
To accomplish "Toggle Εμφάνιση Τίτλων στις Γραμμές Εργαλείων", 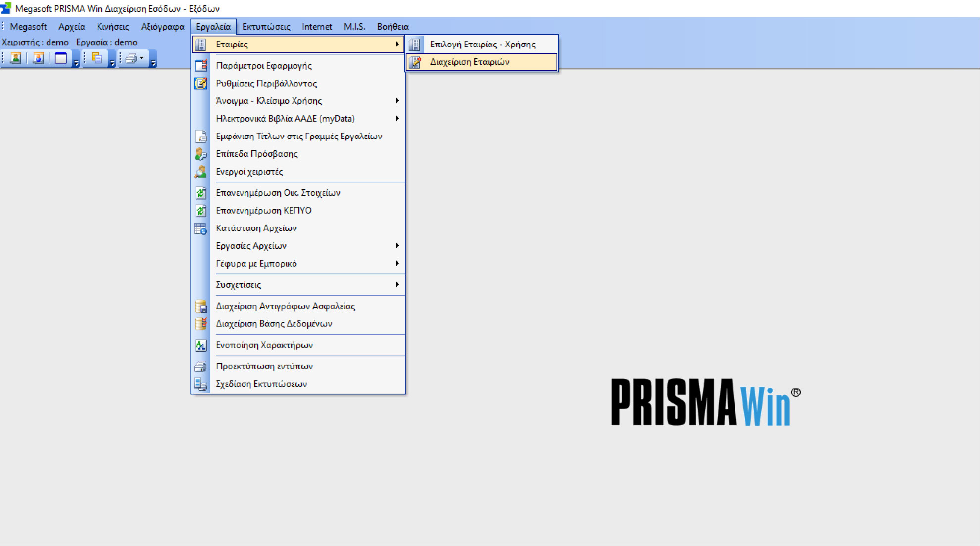I will point(298,136).
